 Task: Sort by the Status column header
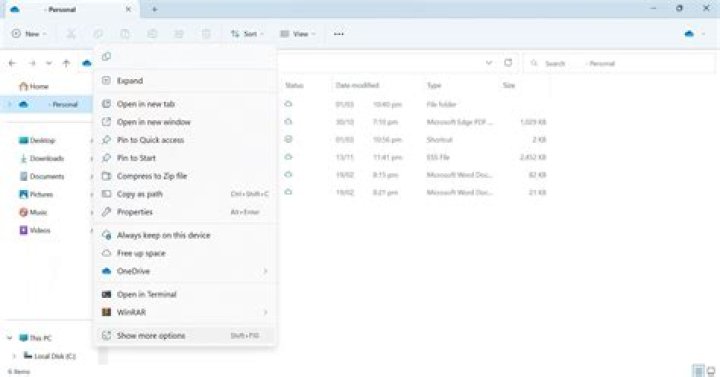(294, 85)
